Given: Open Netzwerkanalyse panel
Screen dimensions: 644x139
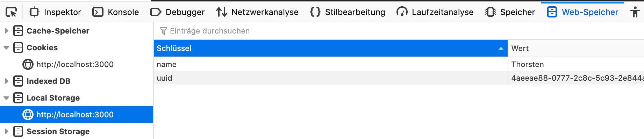Looking at the screenshot, I should 257,12.
